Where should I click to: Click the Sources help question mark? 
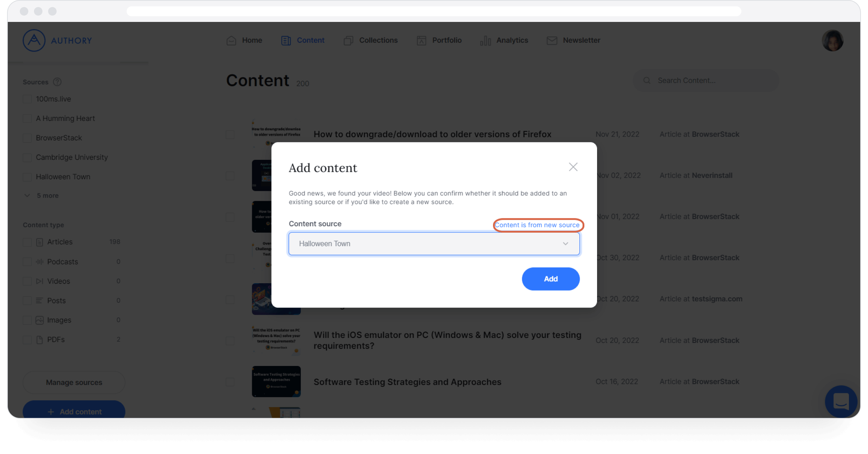(x=58, y=82)
